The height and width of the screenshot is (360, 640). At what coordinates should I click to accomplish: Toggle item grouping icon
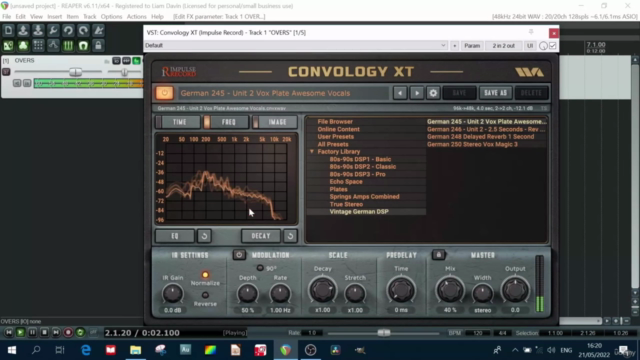click(23, 45)
